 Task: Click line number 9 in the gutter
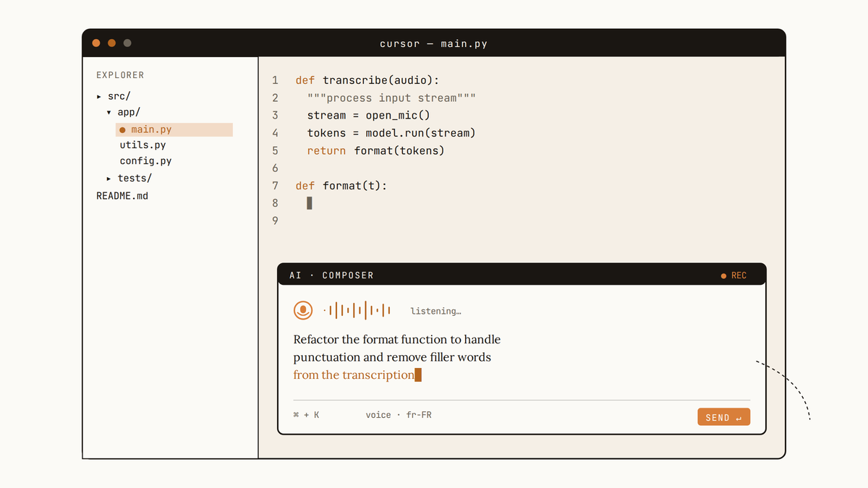pos(275,221)
